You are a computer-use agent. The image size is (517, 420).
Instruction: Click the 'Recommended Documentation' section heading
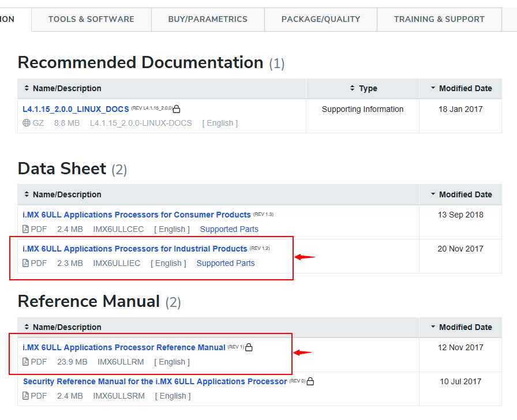pos(140,62)
